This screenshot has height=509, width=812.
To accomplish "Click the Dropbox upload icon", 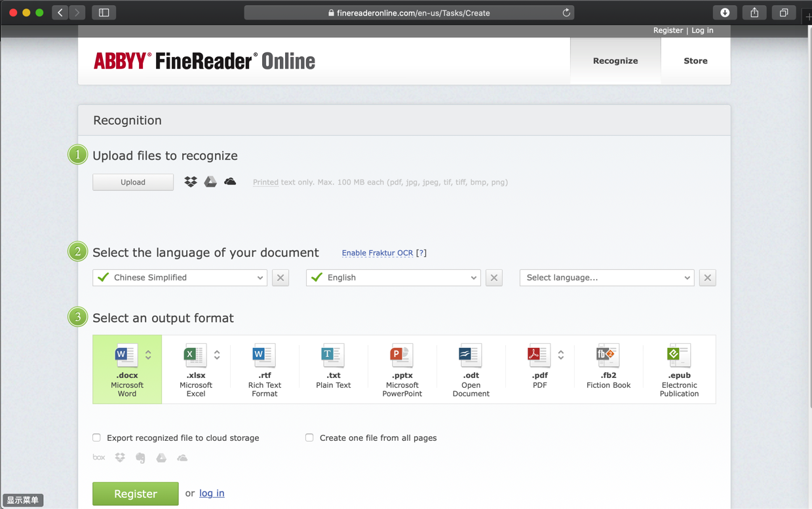I will point(191,182).
